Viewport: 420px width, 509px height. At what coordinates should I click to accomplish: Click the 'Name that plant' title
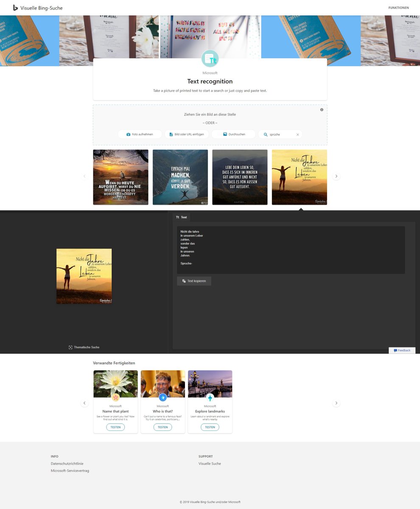click(x=115, y=411)
